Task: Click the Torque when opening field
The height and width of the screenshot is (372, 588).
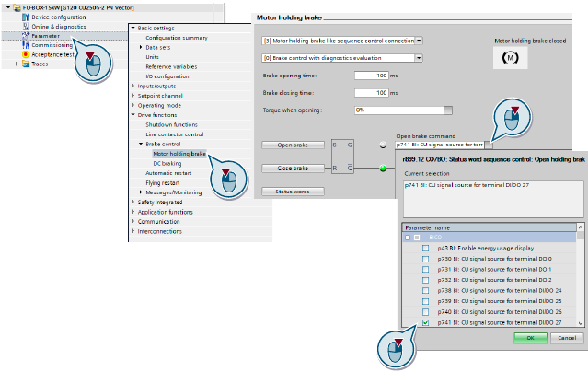Action: pos(399,110)
